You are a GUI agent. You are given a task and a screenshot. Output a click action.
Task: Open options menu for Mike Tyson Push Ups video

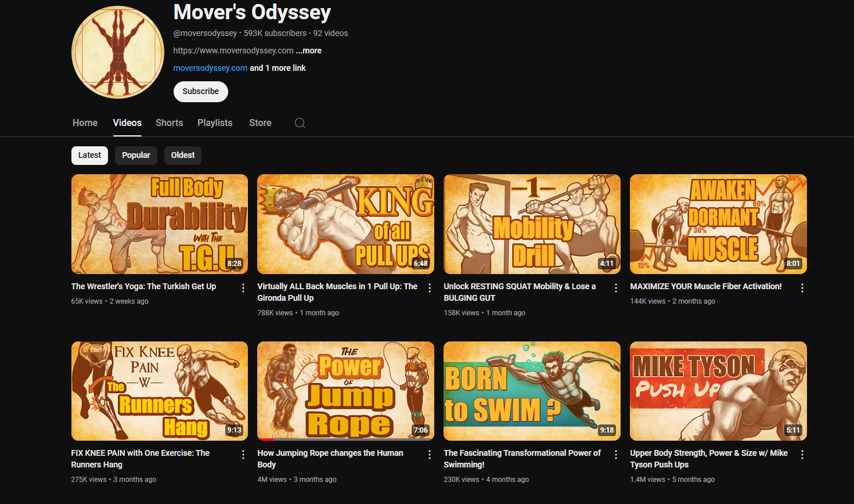[802, 455]
